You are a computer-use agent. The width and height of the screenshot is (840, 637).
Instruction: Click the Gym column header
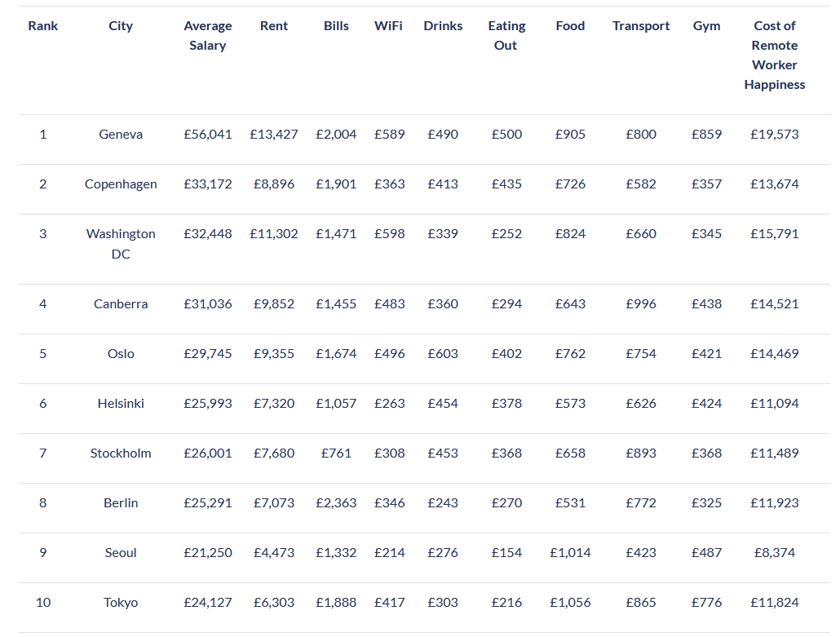(706, 26)
